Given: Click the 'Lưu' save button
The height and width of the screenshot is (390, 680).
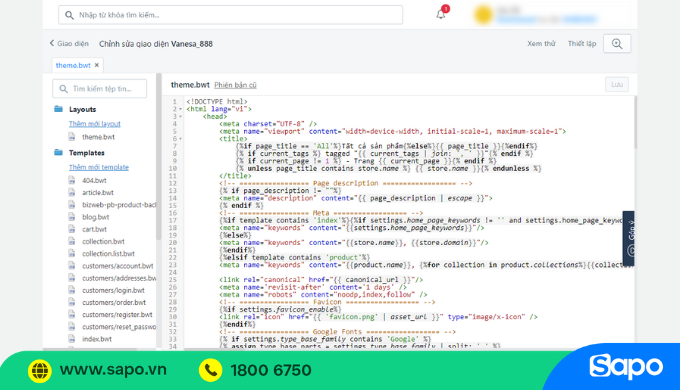Looking at the screenshot, I should (617, 85).
